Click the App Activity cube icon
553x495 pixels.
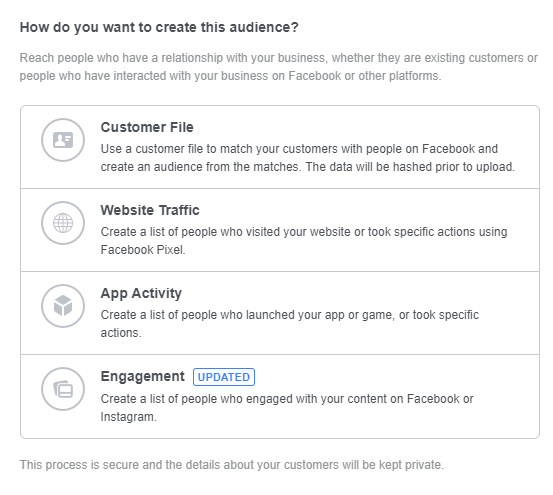point(63,306)
